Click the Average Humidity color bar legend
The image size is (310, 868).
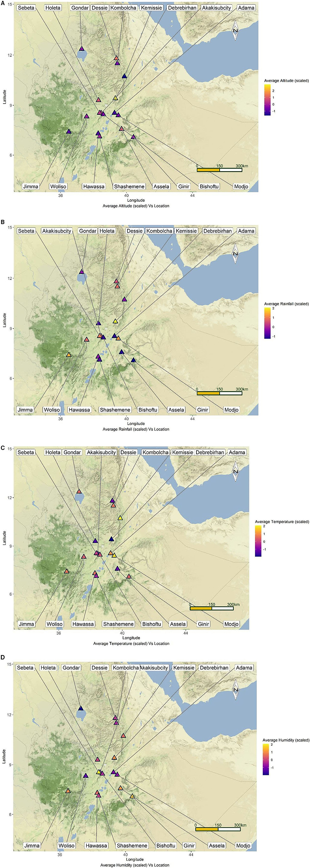click(x=266, y=759)
